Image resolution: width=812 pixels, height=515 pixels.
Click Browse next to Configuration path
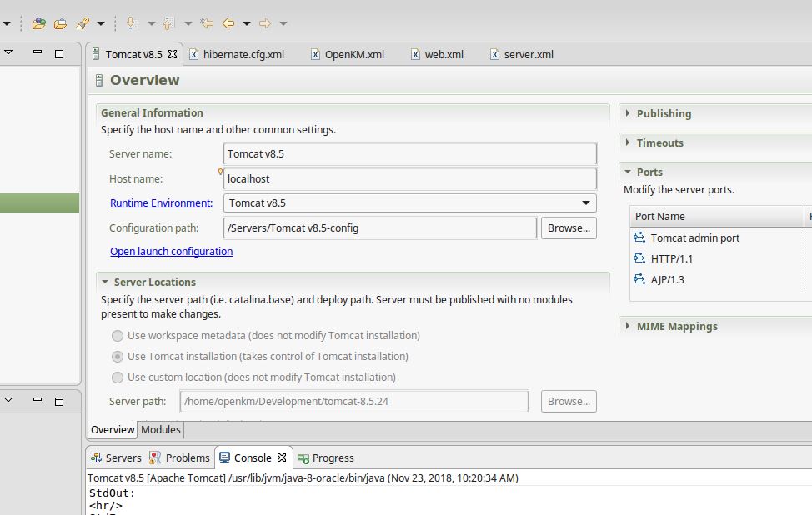pyautogui.click(x=569, y=228)
